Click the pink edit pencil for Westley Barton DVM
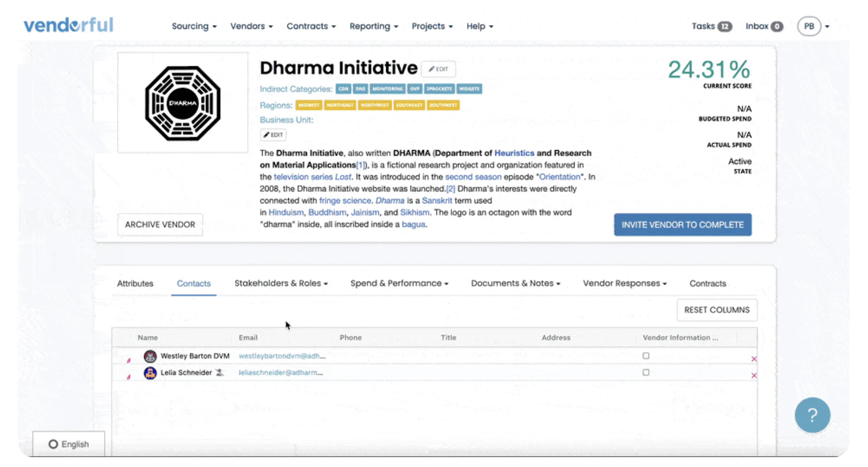The height and width of the screenshot is (467, 868). click(x=129, y=360)
